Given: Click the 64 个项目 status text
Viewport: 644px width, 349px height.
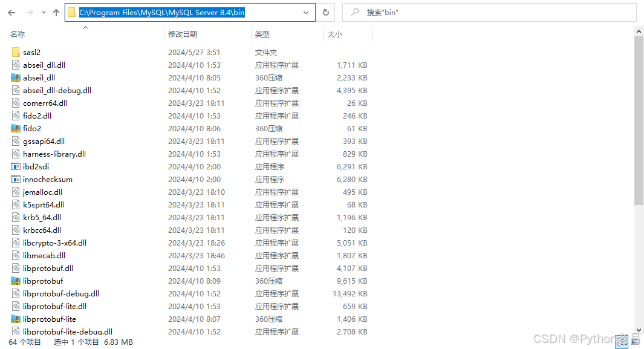Looking at the screenshot, I should tap(25, 342).
